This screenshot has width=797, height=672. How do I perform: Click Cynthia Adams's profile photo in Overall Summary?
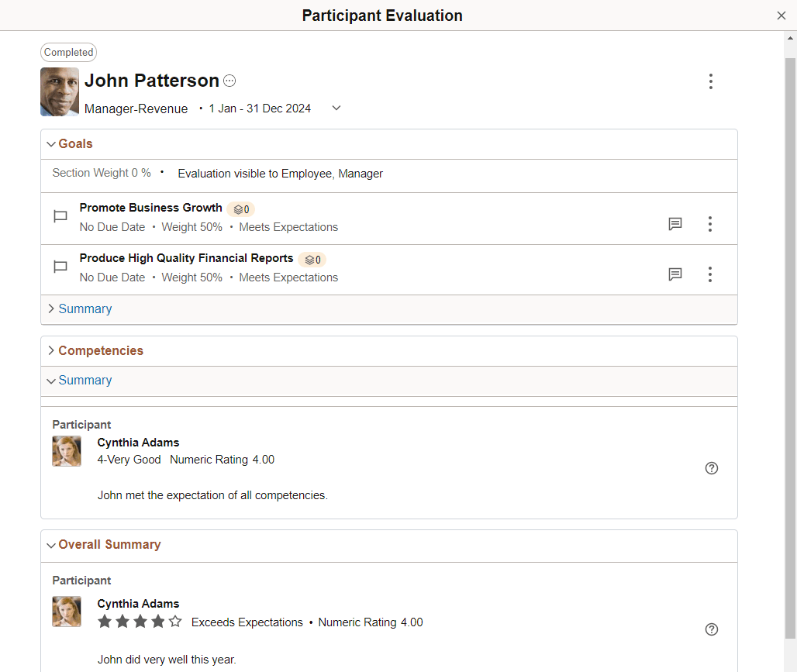(x=67, y=612)
